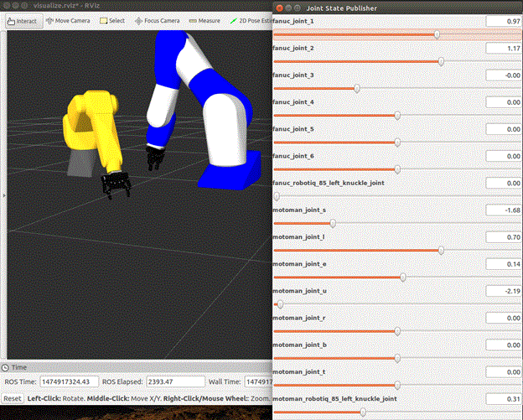Click the fanuc_joint_3 slider handle
Viewport: 523px width, 420px height.
click(x=357, y=88)
